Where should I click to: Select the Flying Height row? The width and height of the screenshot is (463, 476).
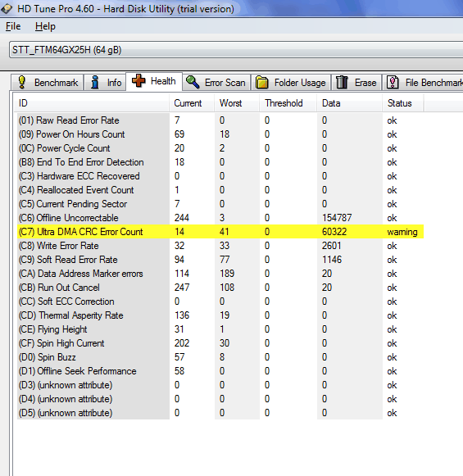pos(220,329)
